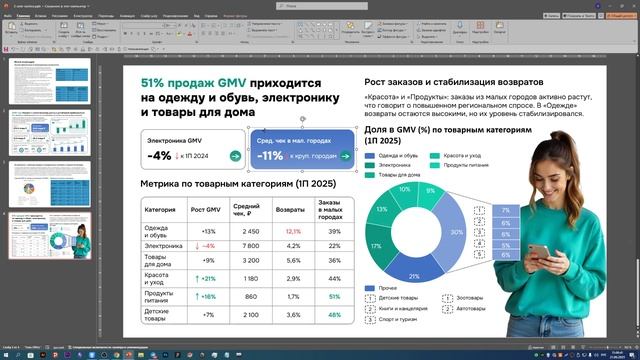Image resolution: width=640 pixels, height=360 pixels.
Task: Click the Slide Show status bar icon
Action: pos(583,347)
